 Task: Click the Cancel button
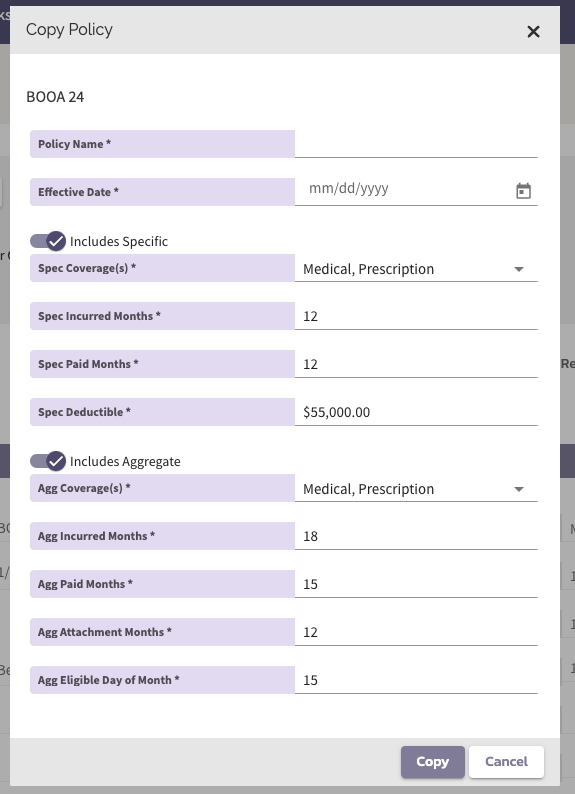coord(506,762)
